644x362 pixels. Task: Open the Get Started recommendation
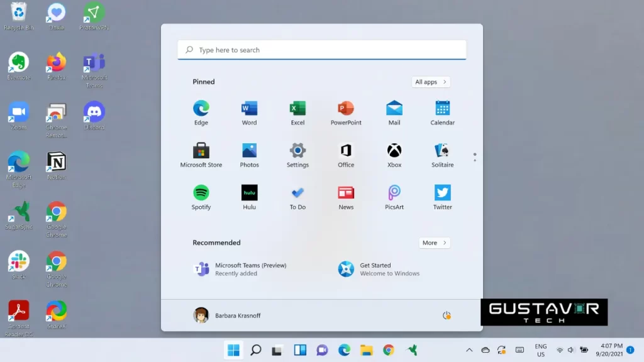tap(379, 269)
